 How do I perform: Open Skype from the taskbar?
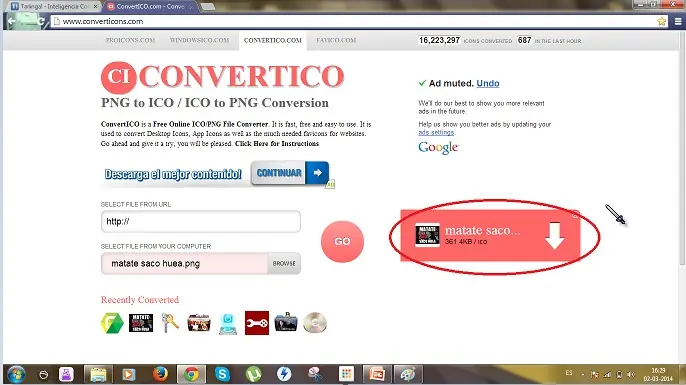(222, 374)
